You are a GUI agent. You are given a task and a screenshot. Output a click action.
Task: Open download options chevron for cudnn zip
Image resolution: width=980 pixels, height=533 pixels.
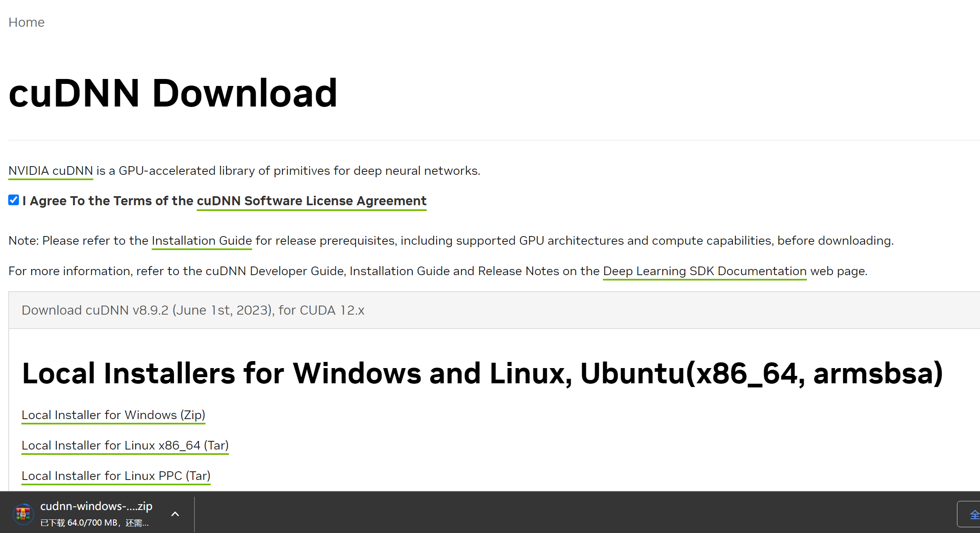(175, 514)
